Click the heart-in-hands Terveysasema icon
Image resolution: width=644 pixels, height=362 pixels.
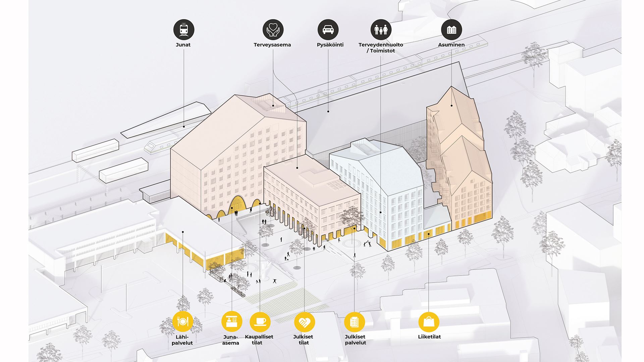[273, 29]
